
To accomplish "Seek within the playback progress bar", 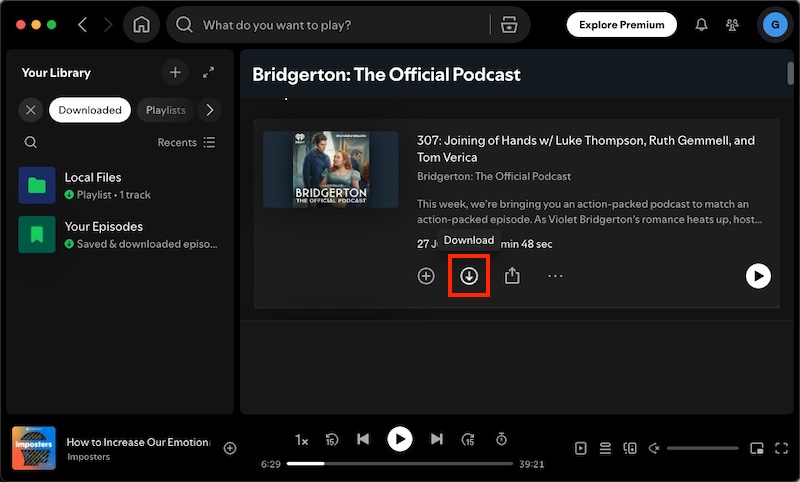I will [399, 464].
